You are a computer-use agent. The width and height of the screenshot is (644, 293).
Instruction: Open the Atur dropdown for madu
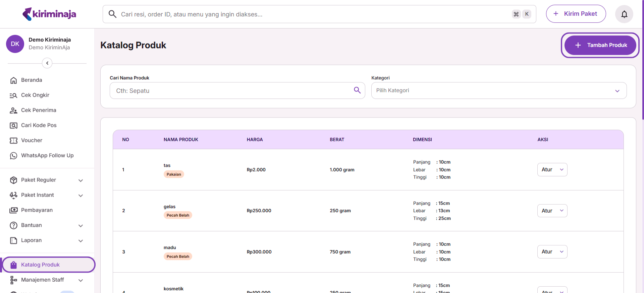click(x=552, y=252)
